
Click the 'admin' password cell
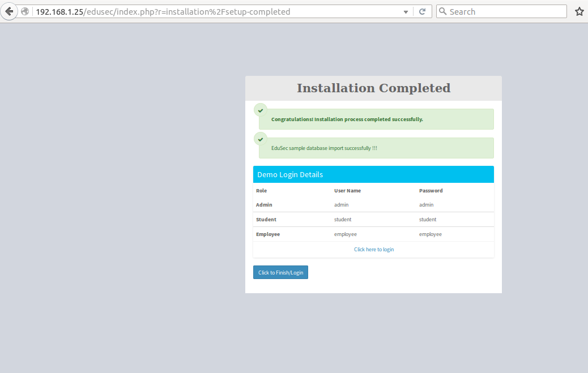pos(427,205)
